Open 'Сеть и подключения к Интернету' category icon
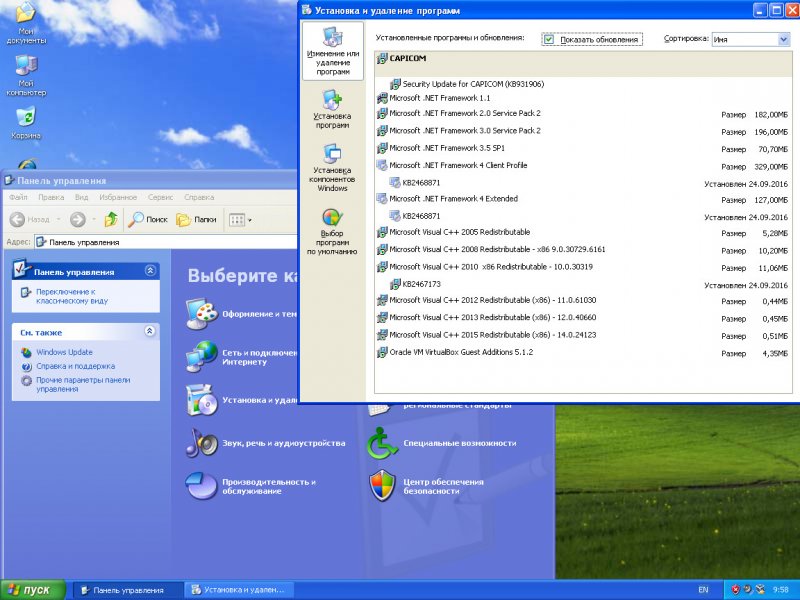This screenshot has width=800, height=600. [x=202, y=357]
